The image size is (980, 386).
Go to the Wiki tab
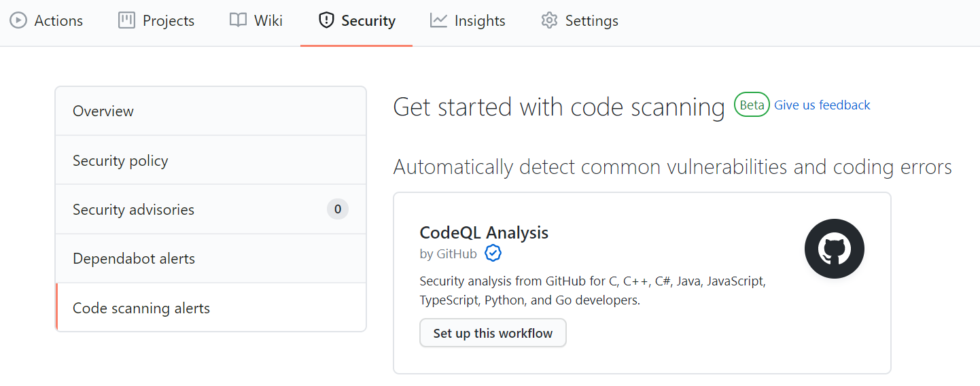pyautogui.click(x=256, y=21)
